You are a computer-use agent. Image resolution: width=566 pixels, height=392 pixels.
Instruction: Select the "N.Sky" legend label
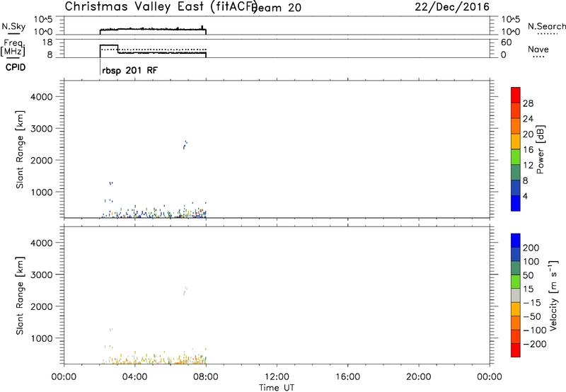click(x=13, y=26)
